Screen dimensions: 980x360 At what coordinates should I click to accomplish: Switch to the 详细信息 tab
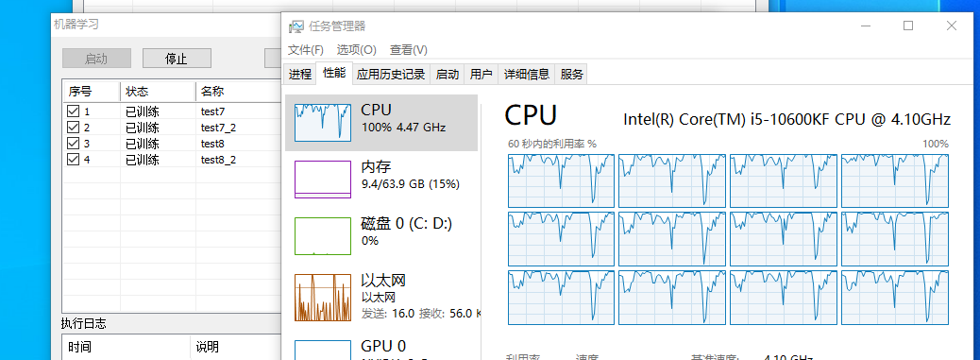pyautogui.click(x=527, y=75)
